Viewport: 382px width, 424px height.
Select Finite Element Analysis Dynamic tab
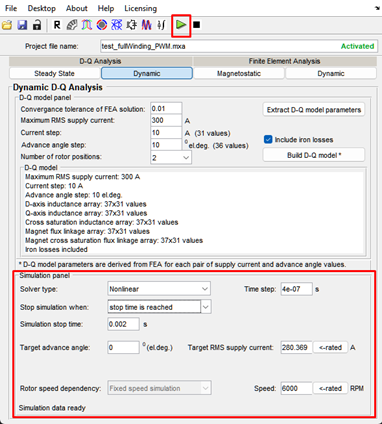click(x=331, y=73)
